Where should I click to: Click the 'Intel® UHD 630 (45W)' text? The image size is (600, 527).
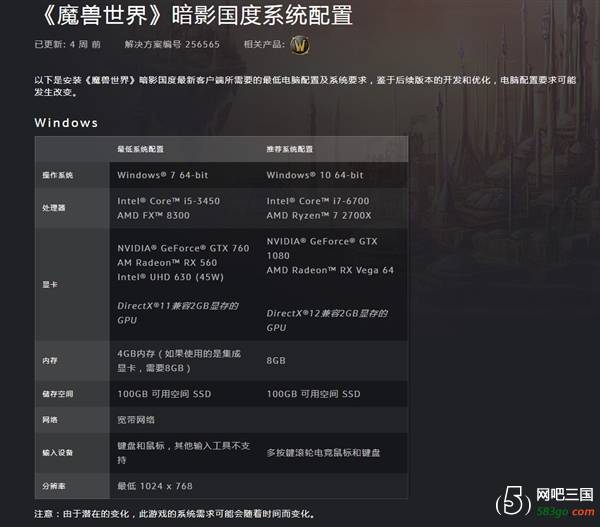(x=170, y=277)
